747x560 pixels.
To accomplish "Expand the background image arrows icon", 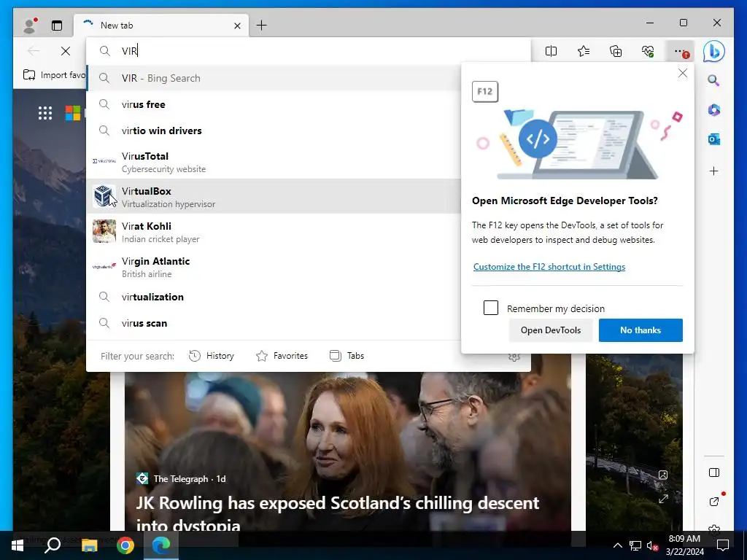I will pos(663,499).
